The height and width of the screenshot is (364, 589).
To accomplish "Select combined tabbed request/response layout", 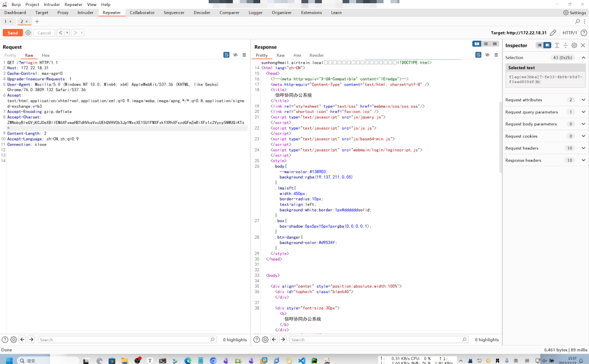I will 495,44.
